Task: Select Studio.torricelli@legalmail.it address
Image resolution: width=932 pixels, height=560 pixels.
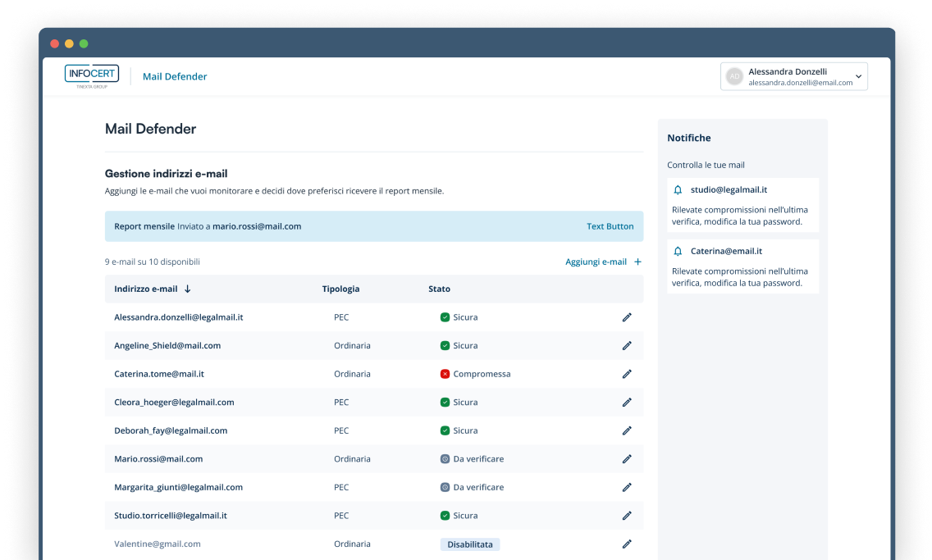Action: coord(171,516)
